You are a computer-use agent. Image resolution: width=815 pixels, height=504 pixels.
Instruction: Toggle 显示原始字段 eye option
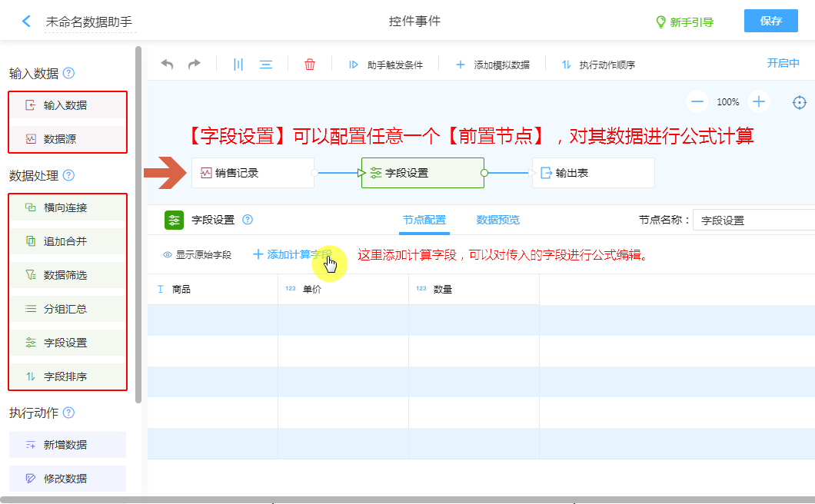[197, 254]
